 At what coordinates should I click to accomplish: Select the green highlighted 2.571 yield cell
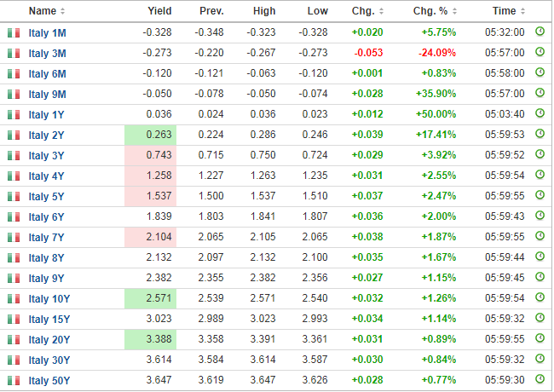pyautogui.click(x=151, y=298)
